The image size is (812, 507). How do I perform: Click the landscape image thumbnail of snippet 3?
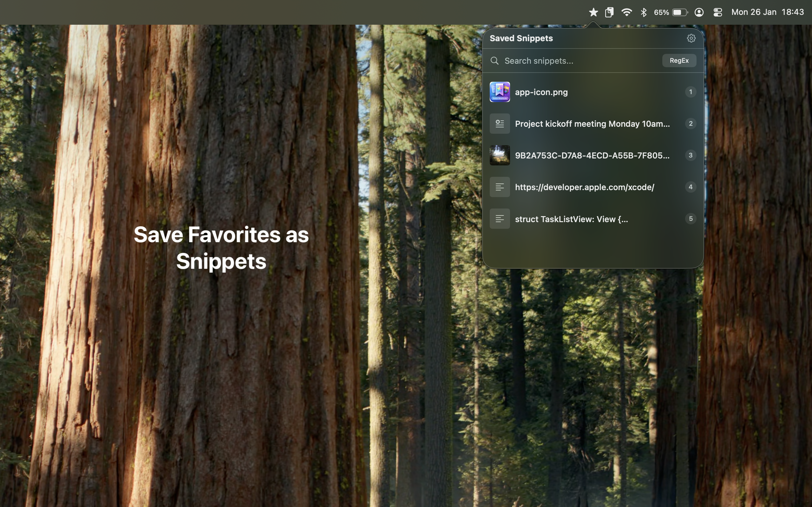pos(500,155)
